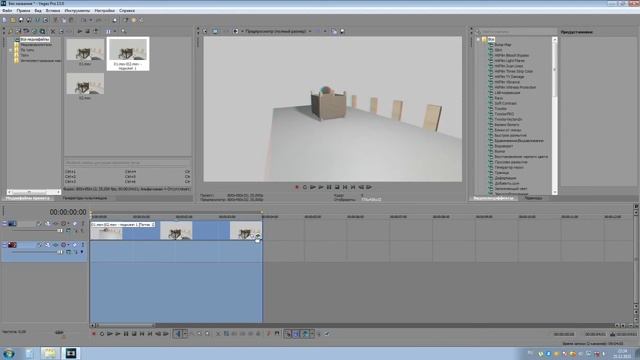Save preview snapshot to file
The height and width of the screenshot is (360, 640).
click(342, 31)
